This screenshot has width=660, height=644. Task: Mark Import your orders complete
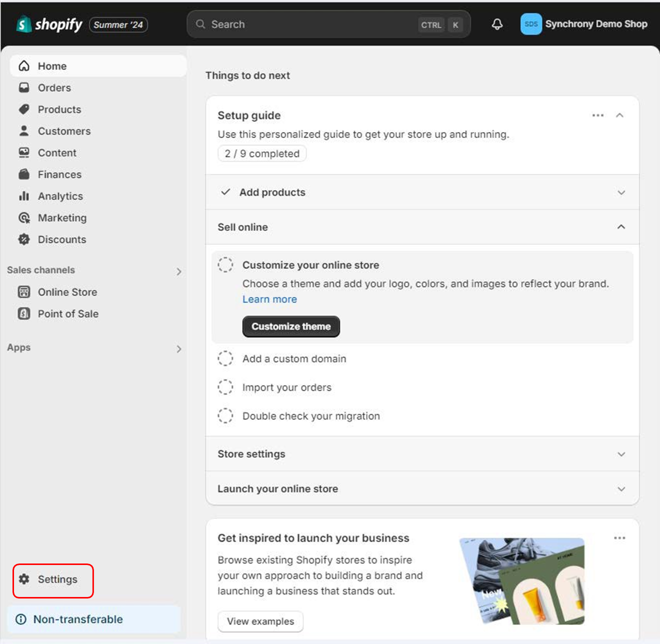coord(225,387)
